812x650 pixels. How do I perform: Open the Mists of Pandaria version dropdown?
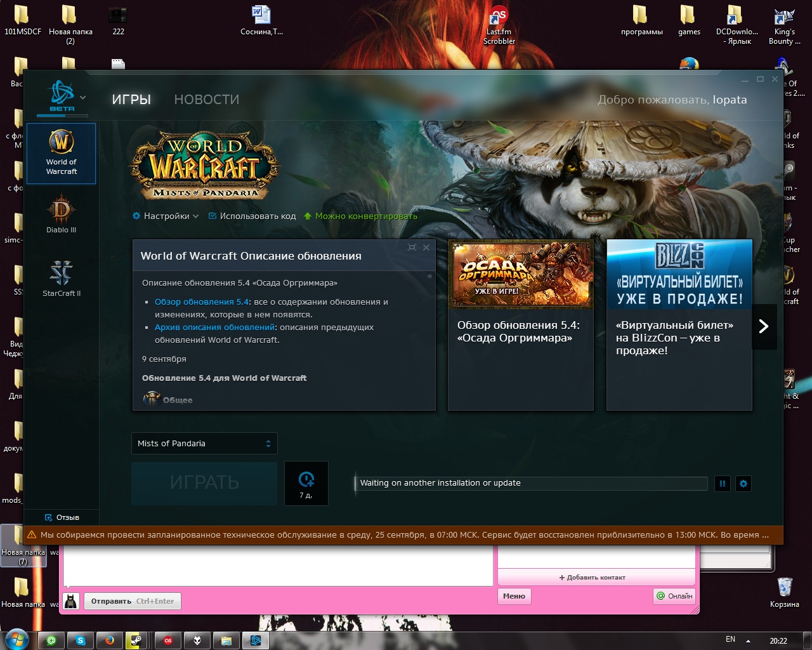(x=204, y=444)
